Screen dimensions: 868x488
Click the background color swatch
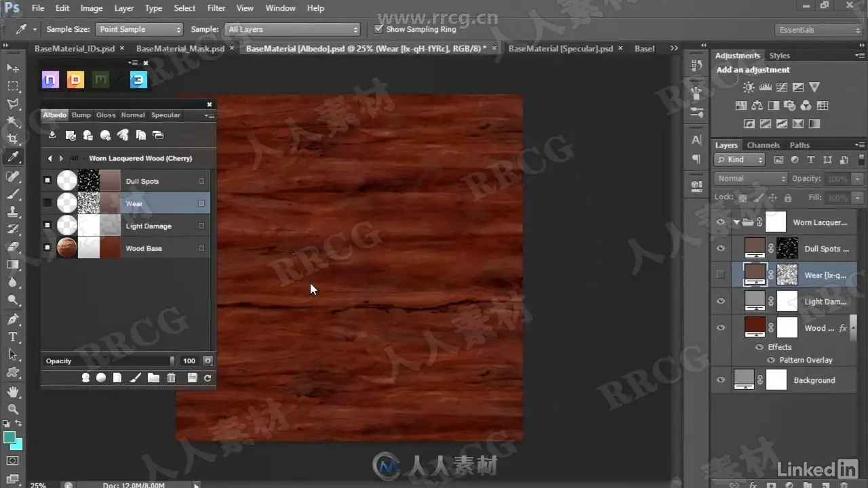[16, 444]
